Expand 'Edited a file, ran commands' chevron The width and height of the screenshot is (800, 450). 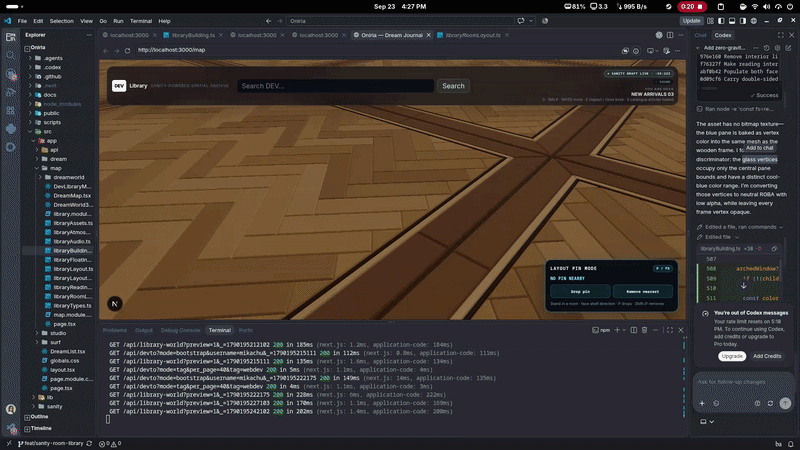pos(781,227)
